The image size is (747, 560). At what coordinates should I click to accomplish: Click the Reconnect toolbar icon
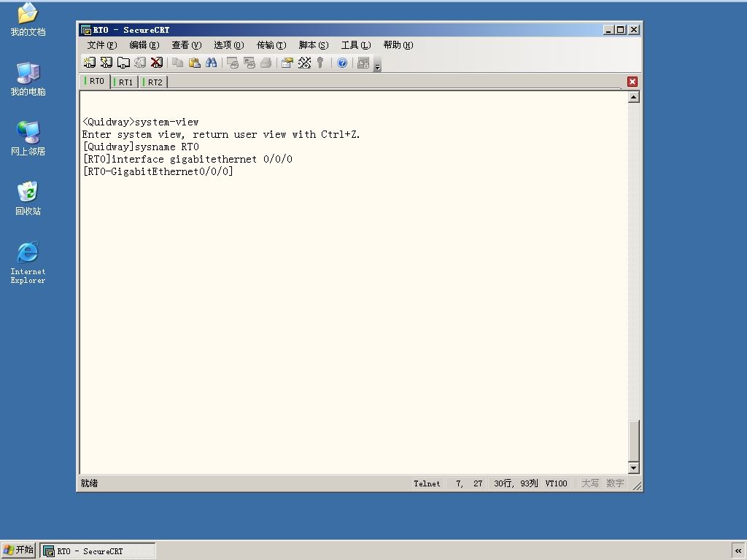click(139, 63)
